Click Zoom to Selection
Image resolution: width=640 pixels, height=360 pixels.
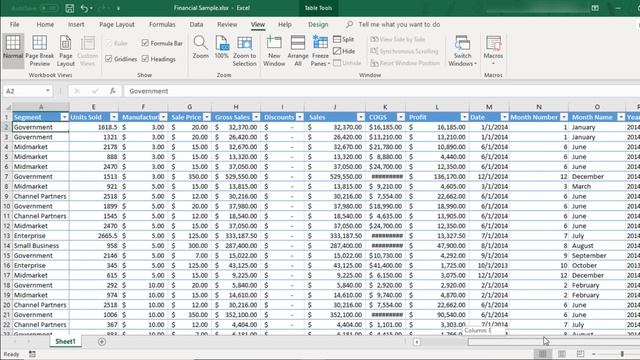tap(244, 51)
